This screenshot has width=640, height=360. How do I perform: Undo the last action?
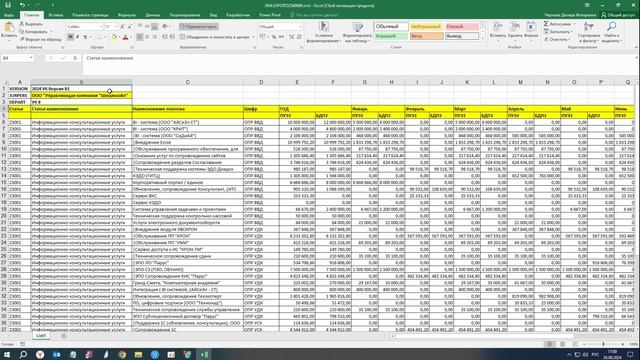point(22,5)
